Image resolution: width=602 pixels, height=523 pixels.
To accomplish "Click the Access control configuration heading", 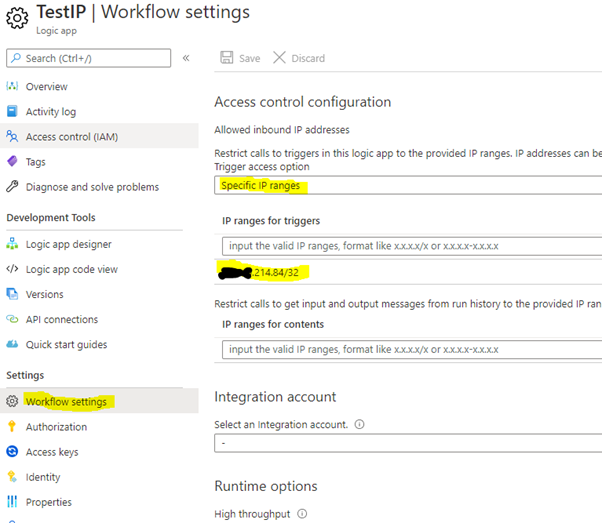I will click(303, 102).
